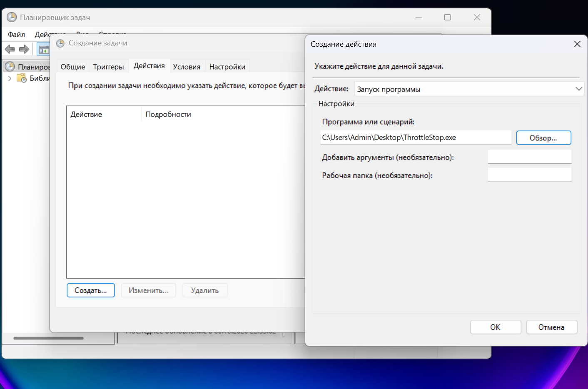
Task: Click the horizontal scrollbar in Task Scheduler's left pane
Action: click(x=48, y=338)
